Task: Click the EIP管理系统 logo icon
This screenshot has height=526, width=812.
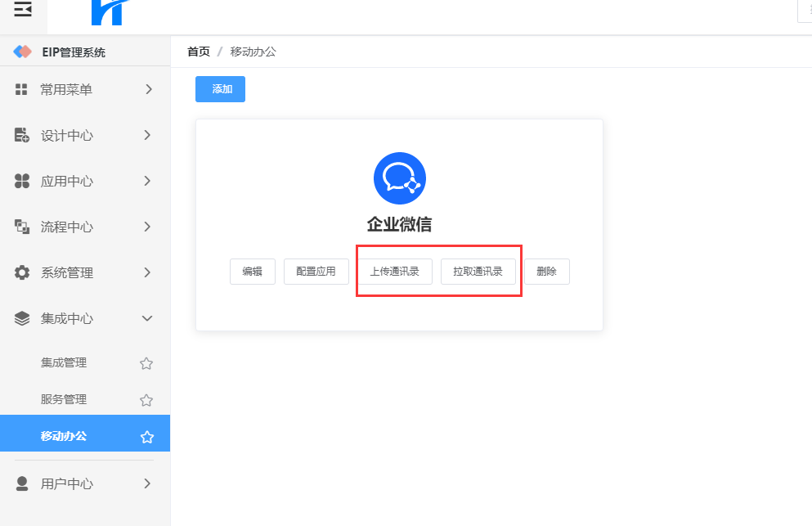Action: [22, 52]
